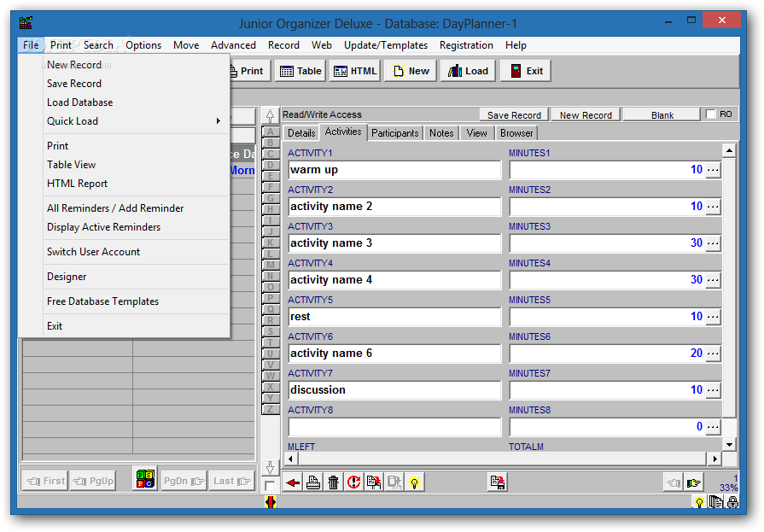Click the Save Record button

pos(514,115)
